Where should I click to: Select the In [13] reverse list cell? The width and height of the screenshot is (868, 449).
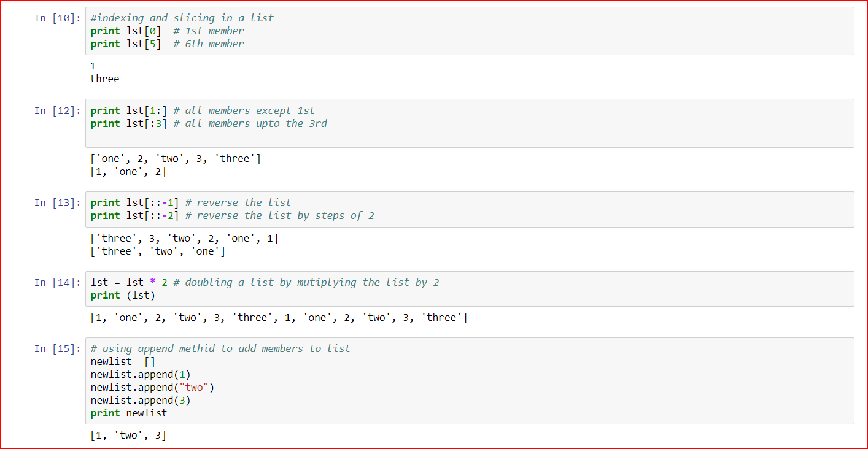(470, 209)
